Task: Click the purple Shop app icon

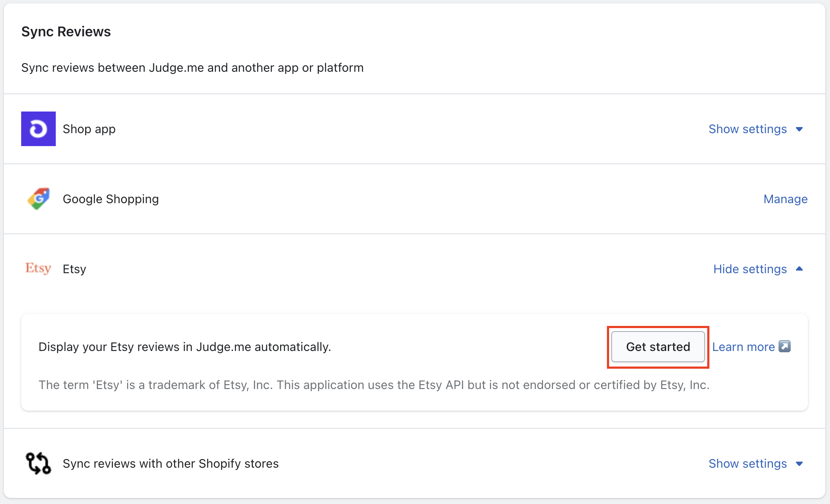Action: click(38, 129)
